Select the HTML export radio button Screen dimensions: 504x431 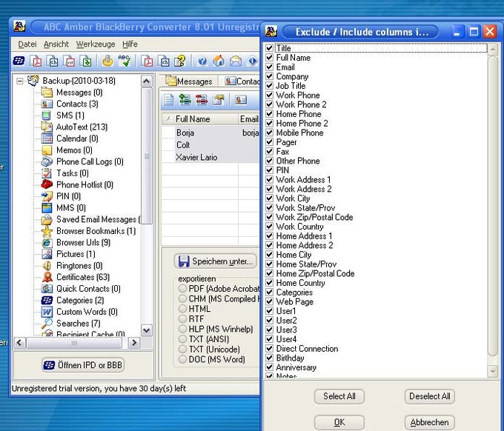(x=182, y=309)
